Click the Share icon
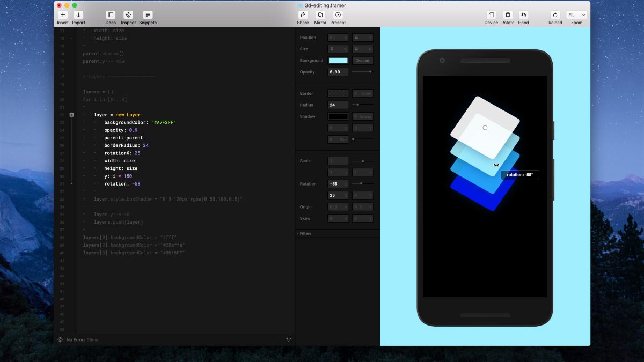 pos(303,15)
